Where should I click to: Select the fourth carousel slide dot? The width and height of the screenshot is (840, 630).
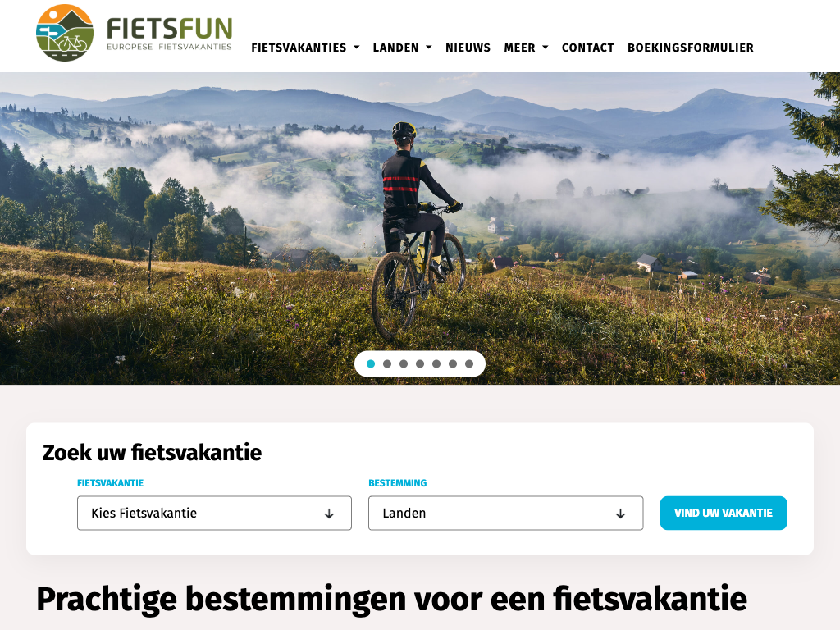coord(420,363)
